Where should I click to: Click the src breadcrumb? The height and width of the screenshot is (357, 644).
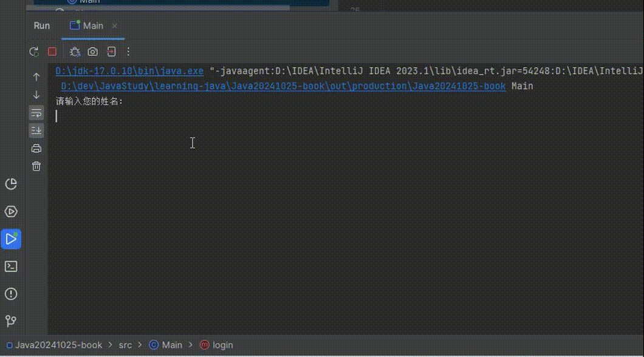click(125, 345)
